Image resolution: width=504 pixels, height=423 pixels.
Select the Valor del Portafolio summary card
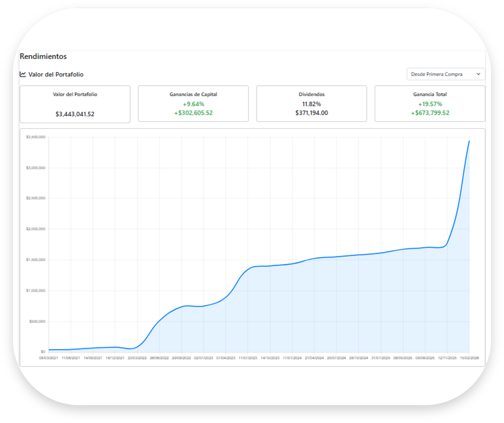75,104
